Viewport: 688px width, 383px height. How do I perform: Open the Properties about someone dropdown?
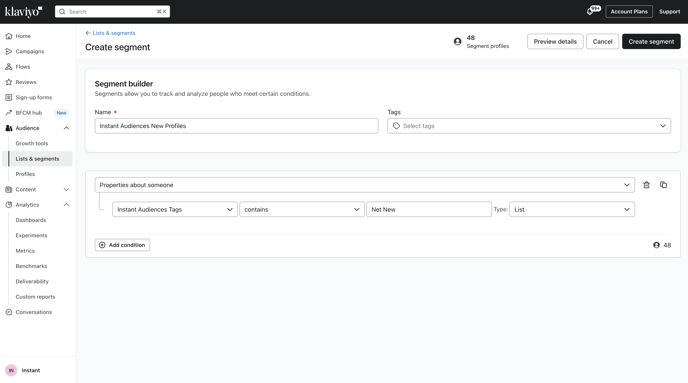point(364,185)
